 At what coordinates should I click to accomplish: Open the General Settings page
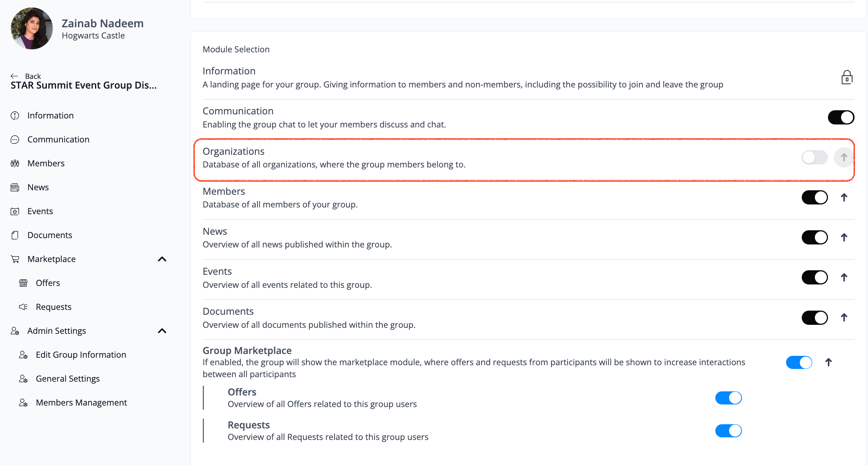(68, 379)
